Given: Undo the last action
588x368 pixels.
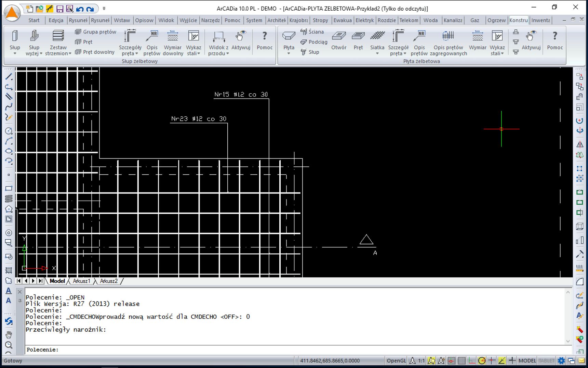Looking at the screenshot, I should point(80,9).
